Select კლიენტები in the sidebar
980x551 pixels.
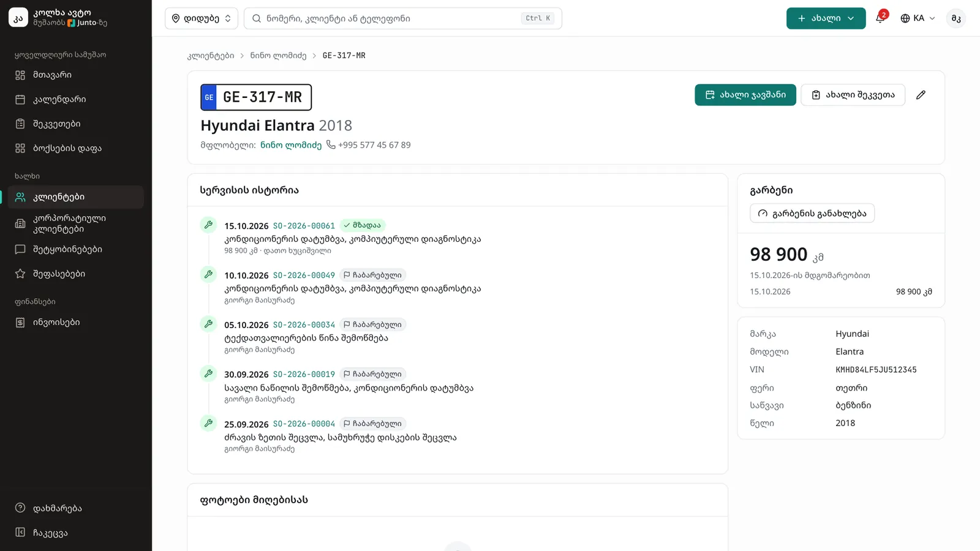[x=76, y=197]
